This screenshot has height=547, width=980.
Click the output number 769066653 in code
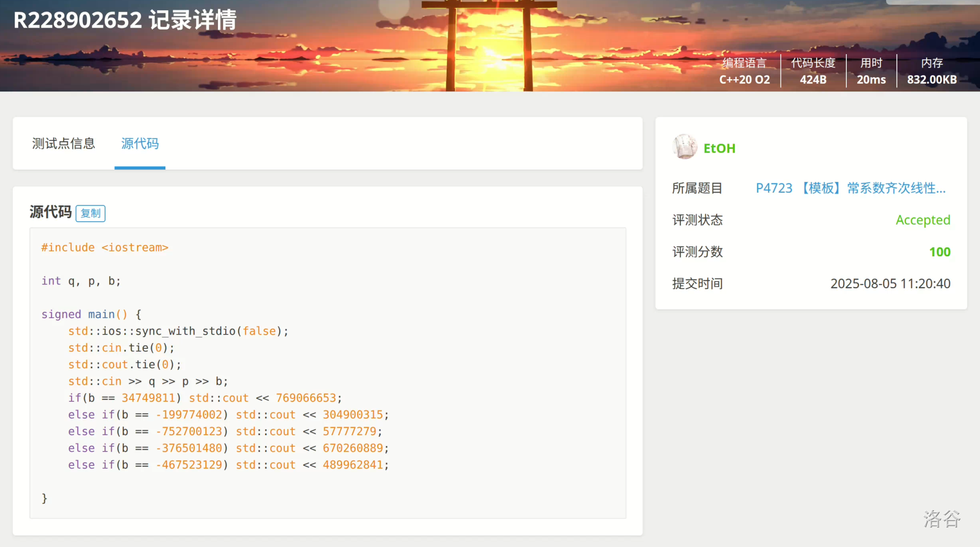point(306,398)
